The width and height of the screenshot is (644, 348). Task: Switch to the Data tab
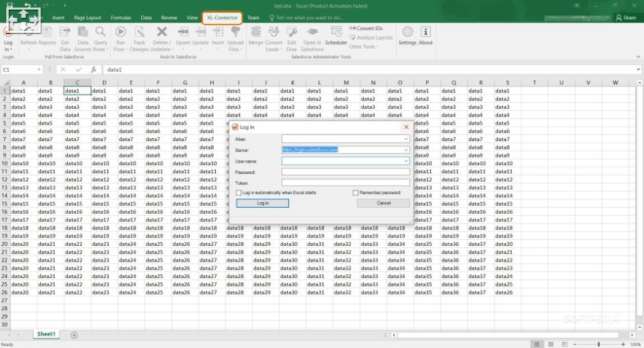tap(146, 18)
